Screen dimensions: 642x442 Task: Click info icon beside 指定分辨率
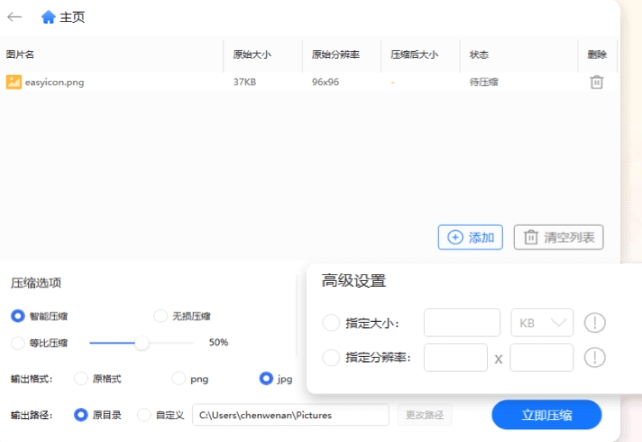pyautogui.click(x=595, y=358)
